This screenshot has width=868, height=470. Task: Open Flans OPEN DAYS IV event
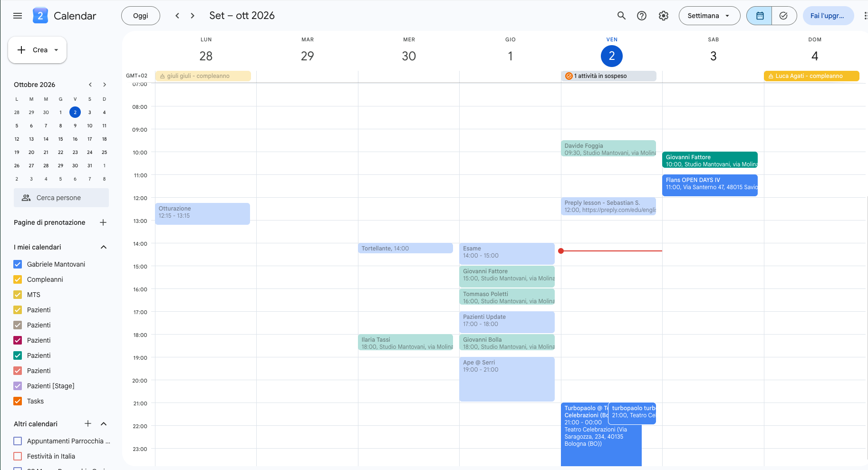click(710, 185)
